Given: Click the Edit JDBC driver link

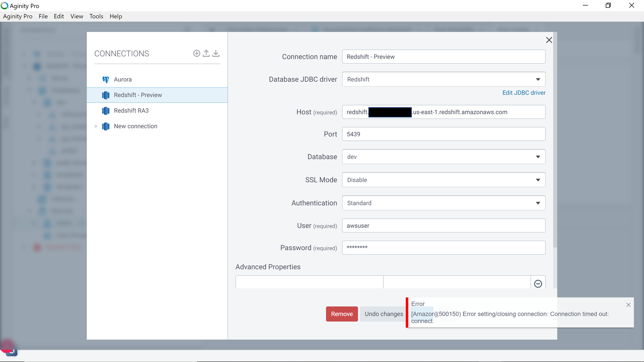Looking at the screenshot, I should (524, 93).
